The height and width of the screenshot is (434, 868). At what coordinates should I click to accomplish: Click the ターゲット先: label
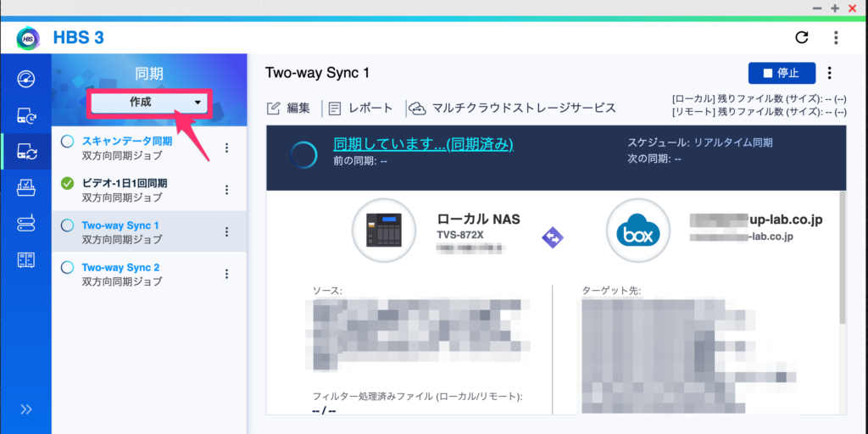[x=611, y=292]
